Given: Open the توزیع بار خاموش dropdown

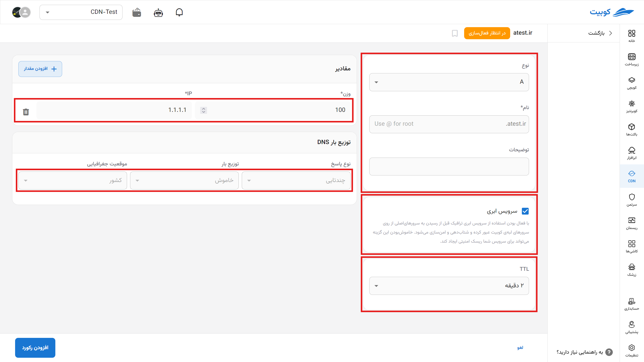Looking at the screenshot, I should coord(184,180).
